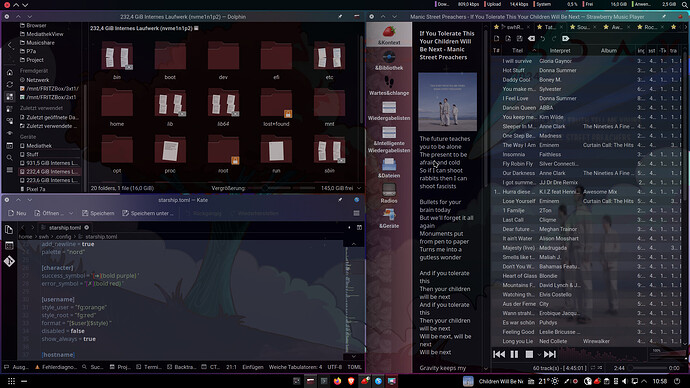Open Geräte in Strawberry sidebar

point(389,219)
